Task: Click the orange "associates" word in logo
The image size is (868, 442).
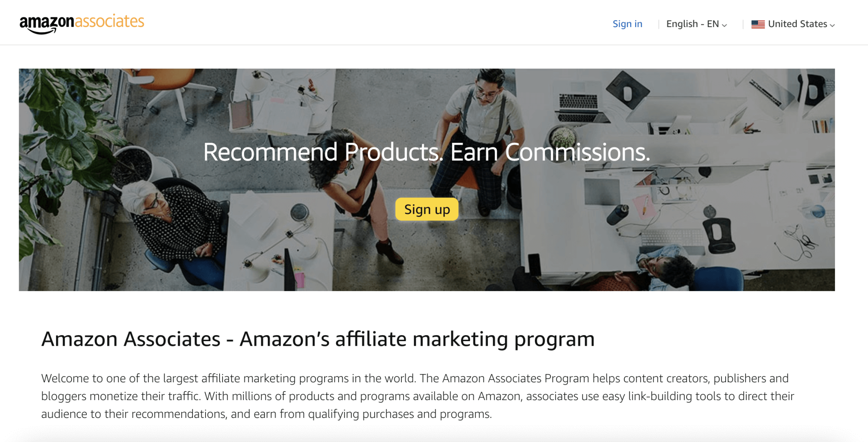Action: tap(109, 21)
